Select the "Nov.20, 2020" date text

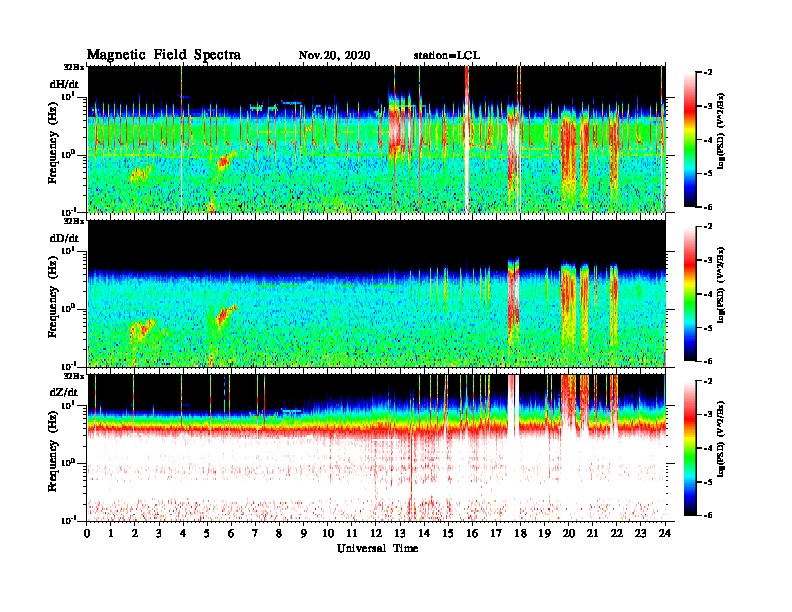click(x=334, y=55)
